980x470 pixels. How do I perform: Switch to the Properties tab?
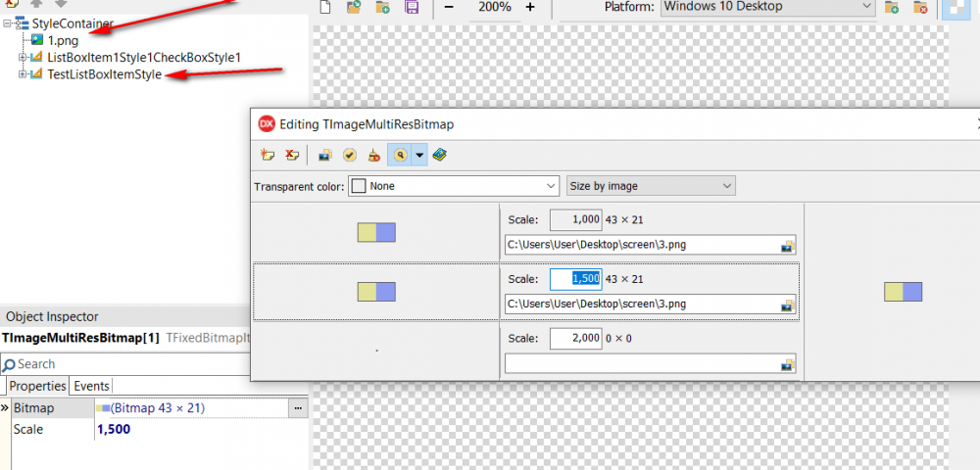click(37, 386)
